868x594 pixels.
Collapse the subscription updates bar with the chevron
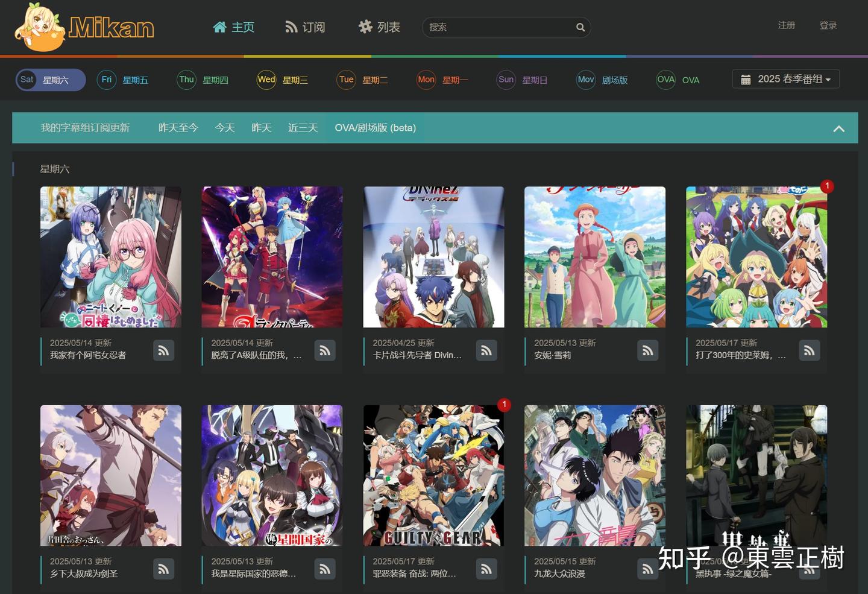(838, 128)
